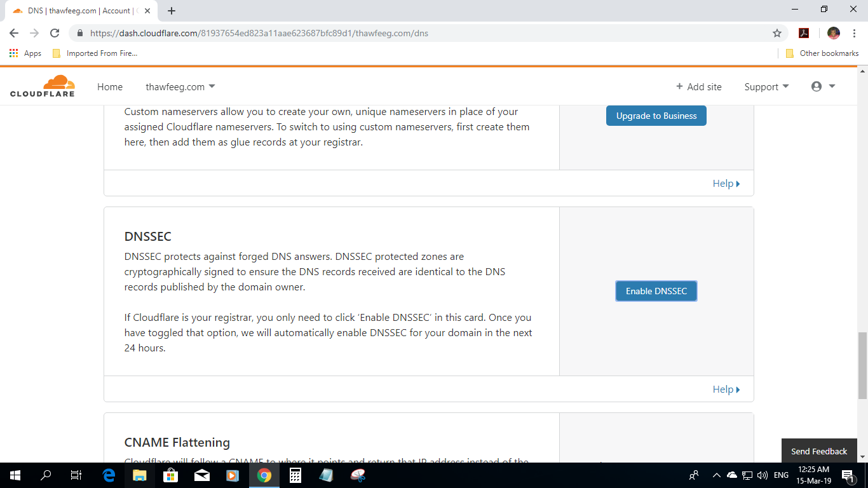This screenshot has width=868, height=488.
Task: Reload the current page
Action: pyautogui.click(x=55, y=33)
